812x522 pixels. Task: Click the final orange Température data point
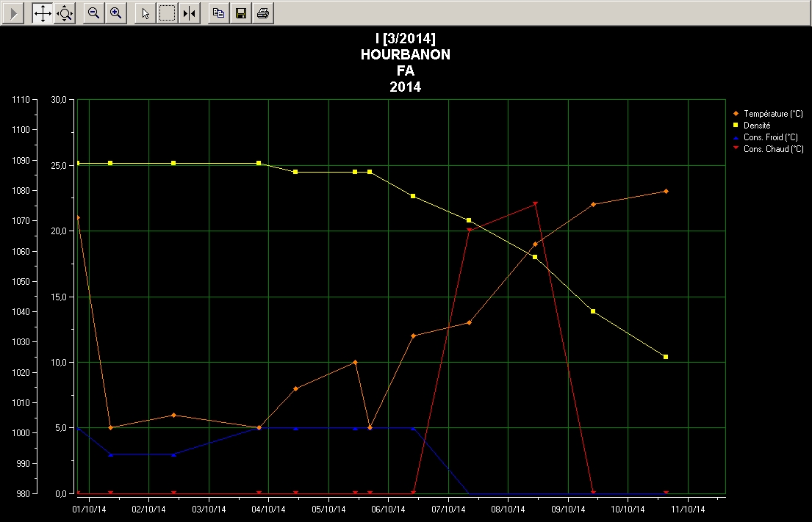click(666, 191)
